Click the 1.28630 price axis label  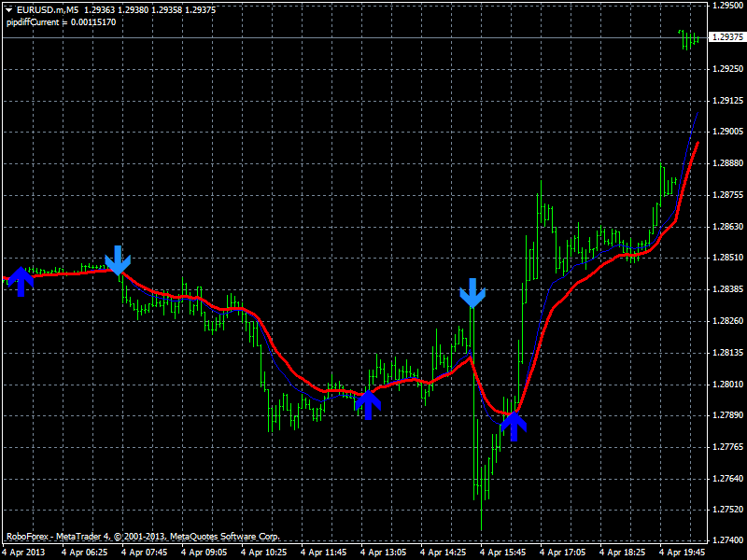(728, 226)
